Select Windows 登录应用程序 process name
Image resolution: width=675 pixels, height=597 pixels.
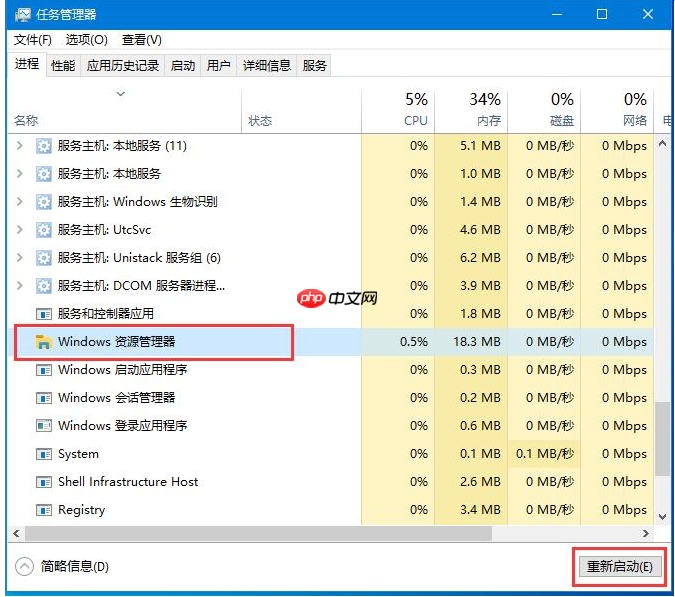pyautogui.click(x=123, y=426)
